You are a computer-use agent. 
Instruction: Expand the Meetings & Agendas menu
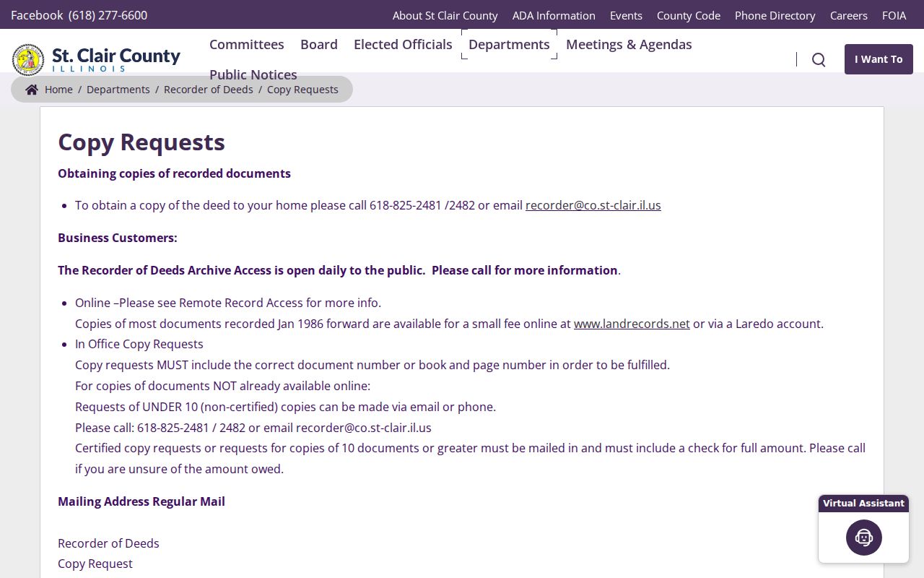point(629,44)
